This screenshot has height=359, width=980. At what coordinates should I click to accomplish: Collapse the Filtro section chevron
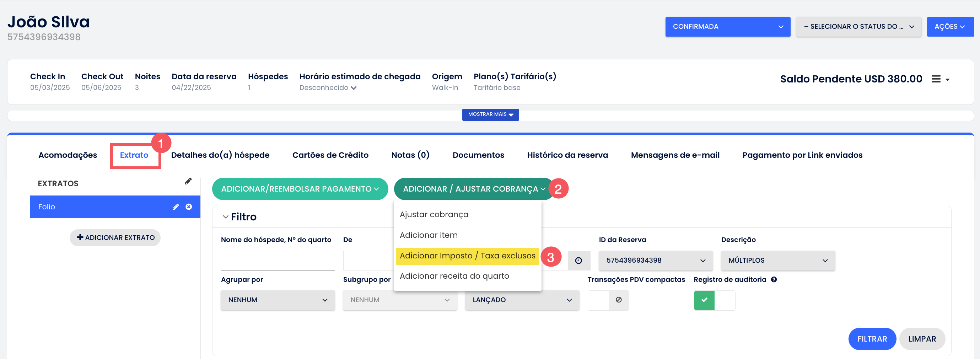coord(226,217)
